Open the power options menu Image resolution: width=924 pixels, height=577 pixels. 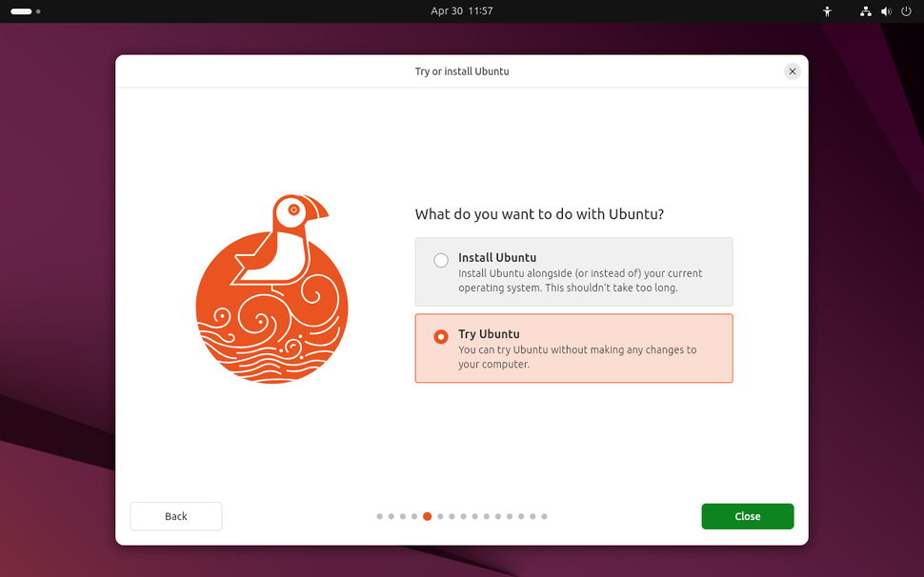(x=905, y=11)
